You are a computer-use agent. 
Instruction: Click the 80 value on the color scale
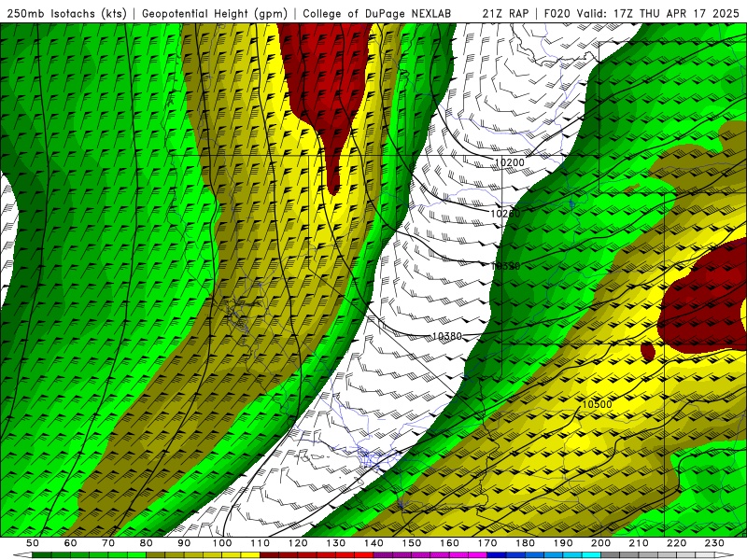tap(147, 543)
